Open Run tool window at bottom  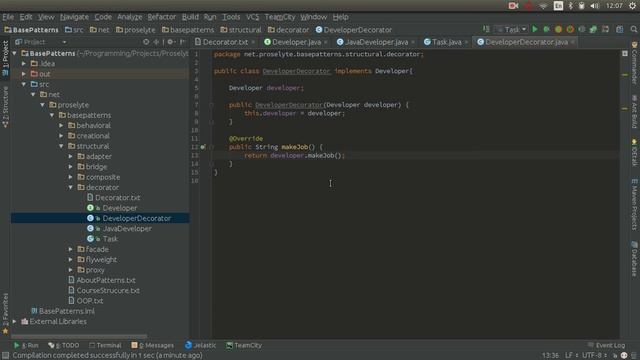(26, 345)
